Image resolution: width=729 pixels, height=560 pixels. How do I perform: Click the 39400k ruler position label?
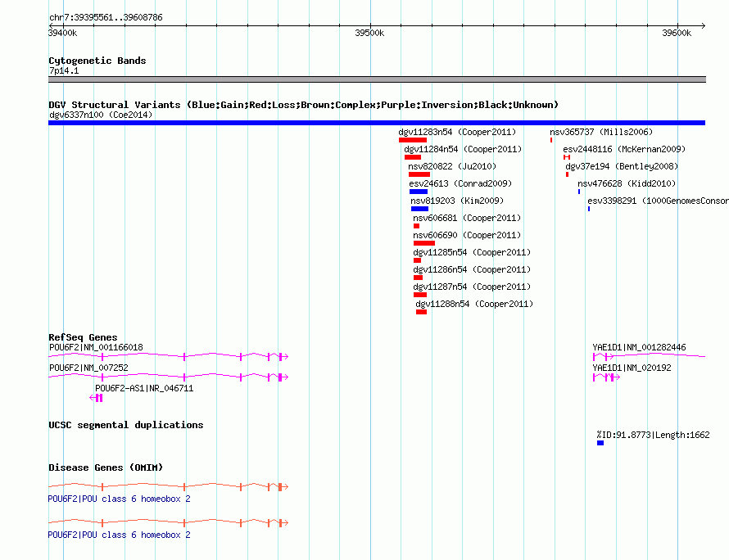point(63,33)
